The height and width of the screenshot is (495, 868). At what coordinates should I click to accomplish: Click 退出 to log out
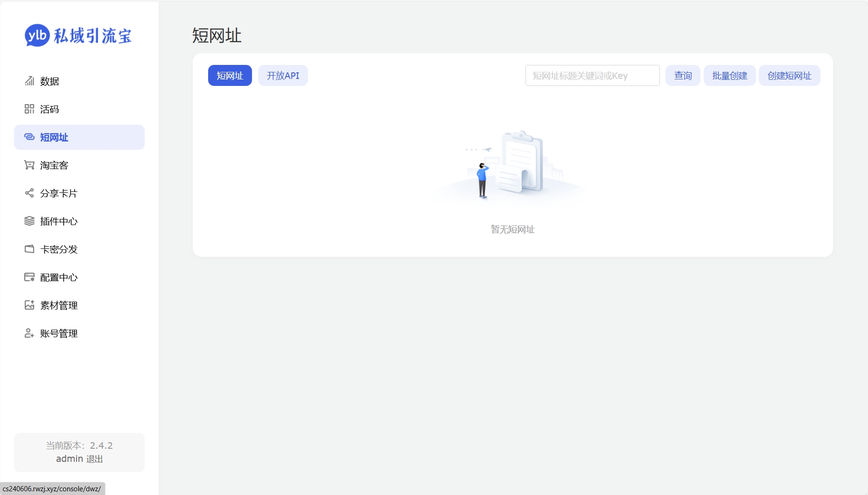point(95,459)
